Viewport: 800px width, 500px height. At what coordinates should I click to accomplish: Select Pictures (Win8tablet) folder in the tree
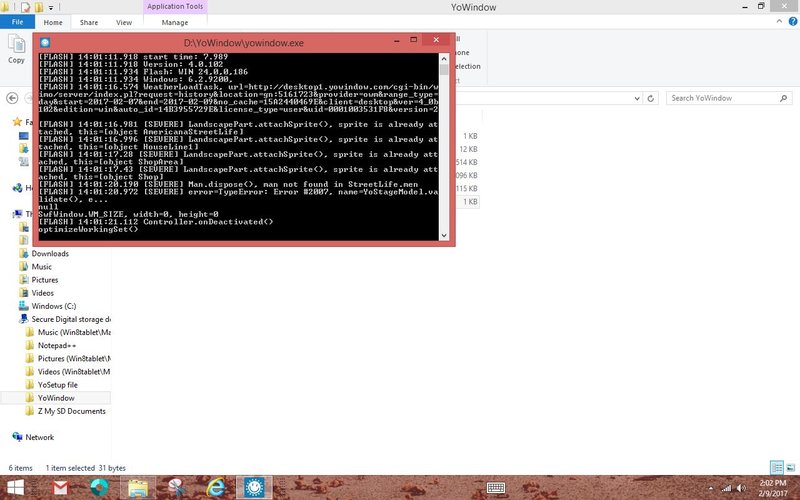pos(74,358)
